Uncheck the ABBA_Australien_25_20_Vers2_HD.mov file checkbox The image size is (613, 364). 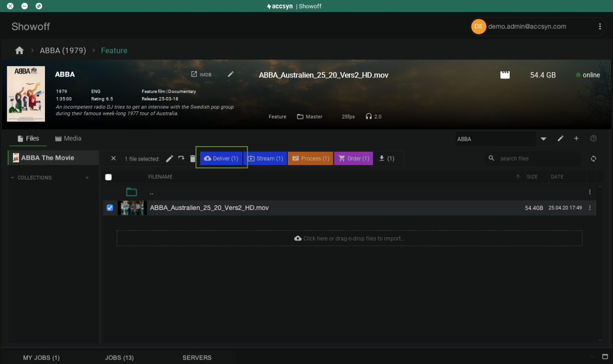pos(110,208)
